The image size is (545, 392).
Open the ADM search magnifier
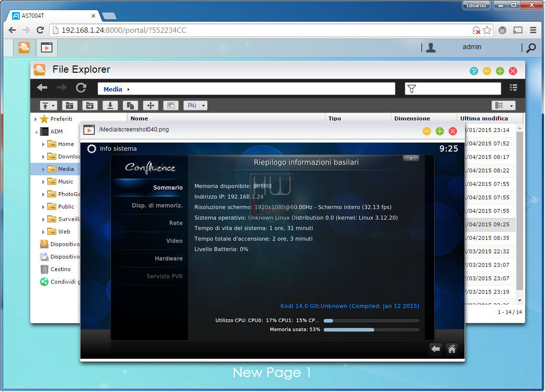[531, 48]
